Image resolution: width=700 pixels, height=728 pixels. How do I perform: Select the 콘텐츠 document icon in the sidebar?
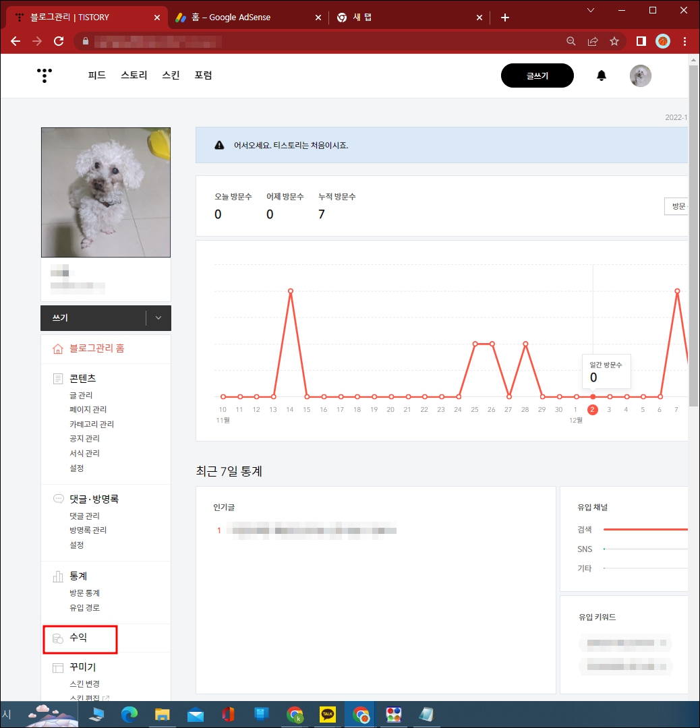point(57,378)
